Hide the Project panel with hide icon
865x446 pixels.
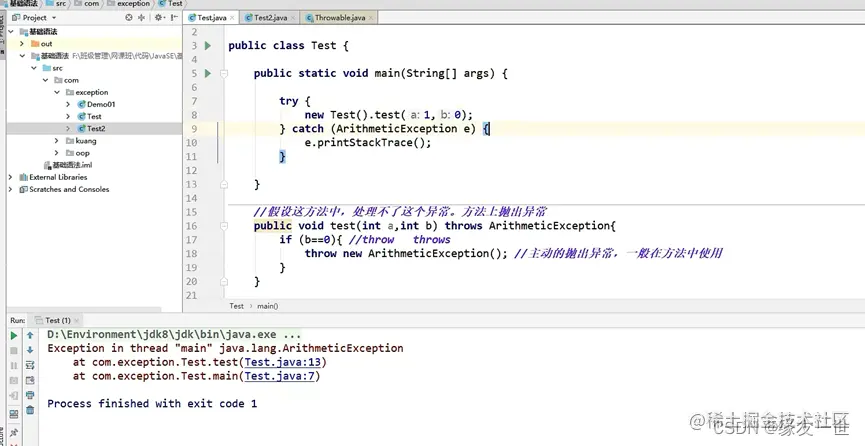[174, 18]
